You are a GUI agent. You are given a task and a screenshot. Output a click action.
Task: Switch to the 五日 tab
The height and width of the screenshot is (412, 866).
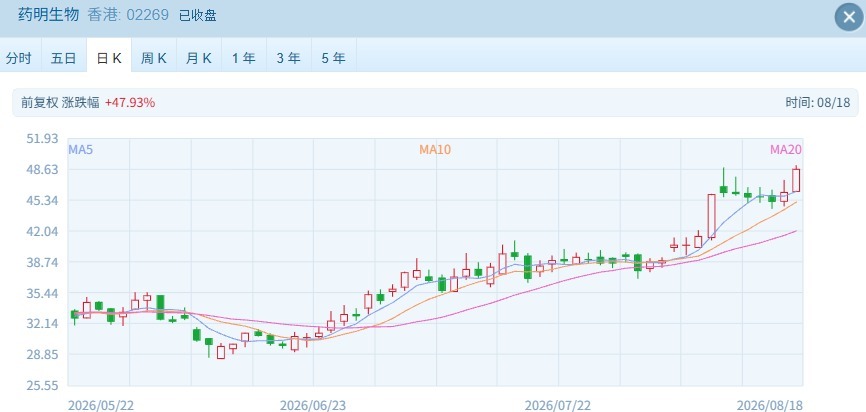coord(64,58)
